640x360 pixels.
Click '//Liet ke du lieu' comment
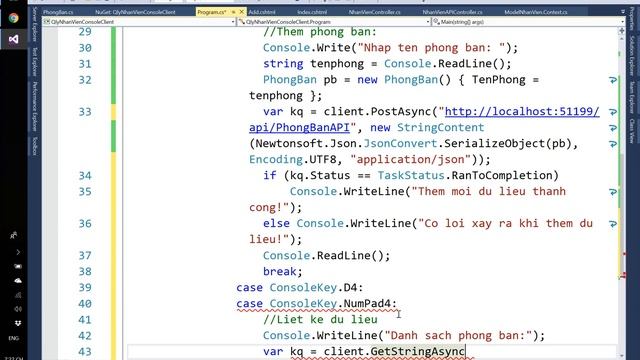[x=320, y=320]
